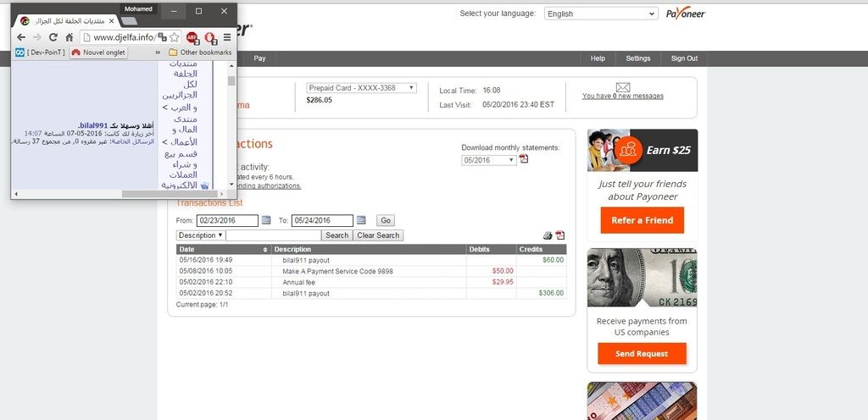Click the vertical scrollbar in Chrome window
Viewport: 868px width, 420px height.
[231, 80]
